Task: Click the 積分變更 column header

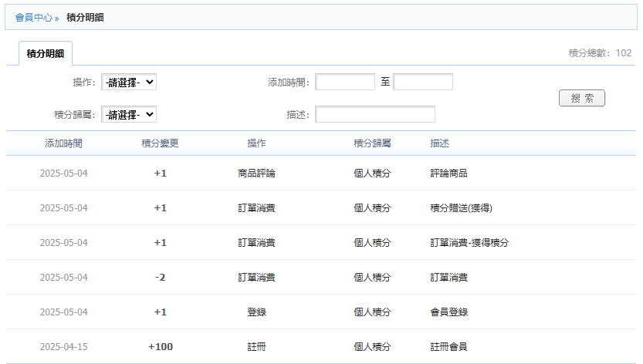Action: click(161, 143)
